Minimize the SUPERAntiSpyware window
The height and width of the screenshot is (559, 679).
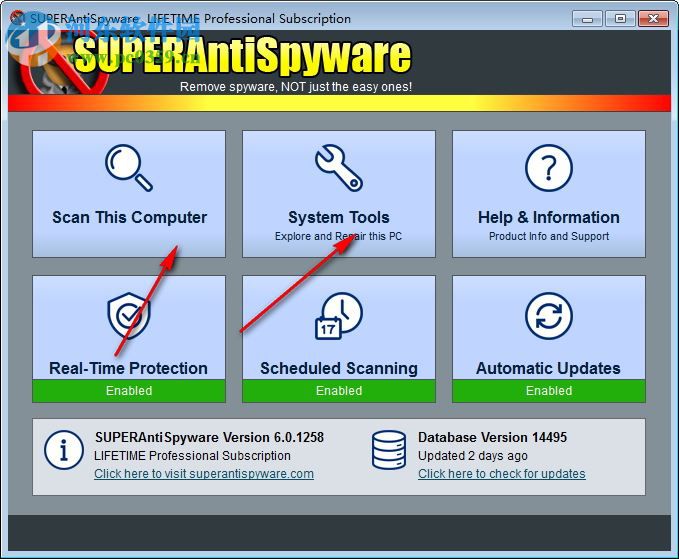click(587, 19)
